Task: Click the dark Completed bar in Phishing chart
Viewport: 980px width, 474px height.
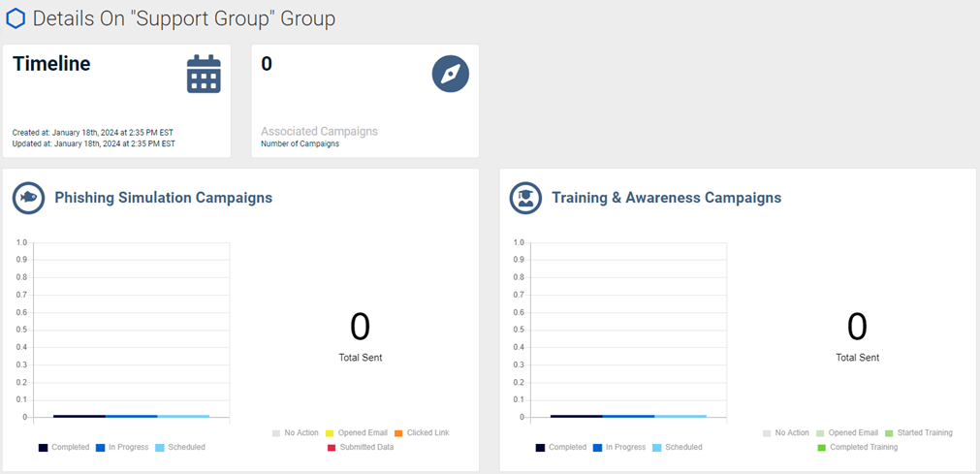Action: point(79,416)
